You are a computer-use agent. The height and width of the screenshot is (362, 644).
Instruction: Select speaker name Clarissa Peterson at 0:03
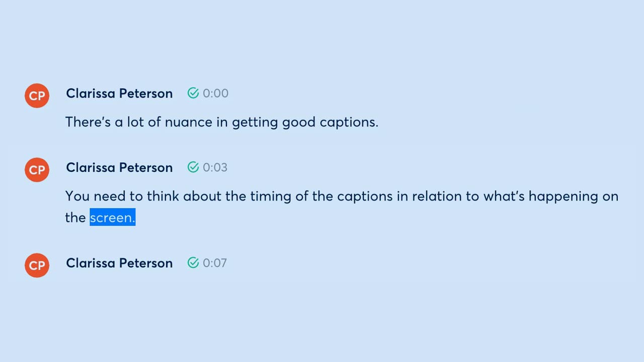[x=119, y=167]
